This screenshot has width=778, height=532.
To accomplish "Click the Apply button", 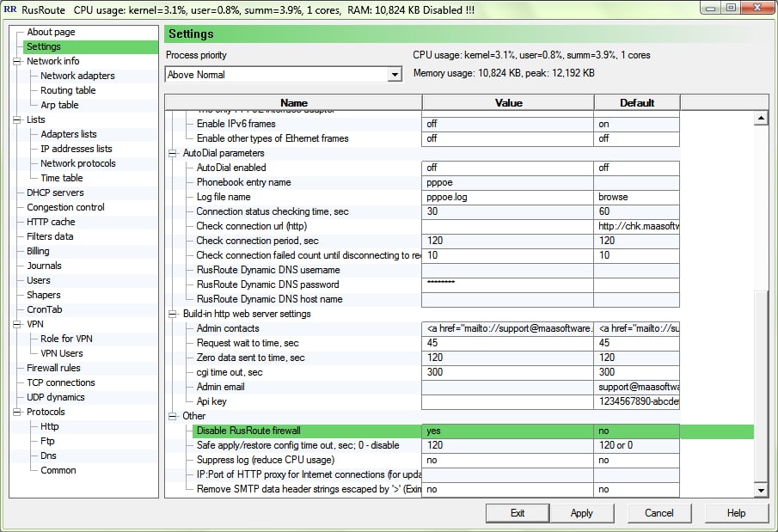I will click(x=581, y=513).
